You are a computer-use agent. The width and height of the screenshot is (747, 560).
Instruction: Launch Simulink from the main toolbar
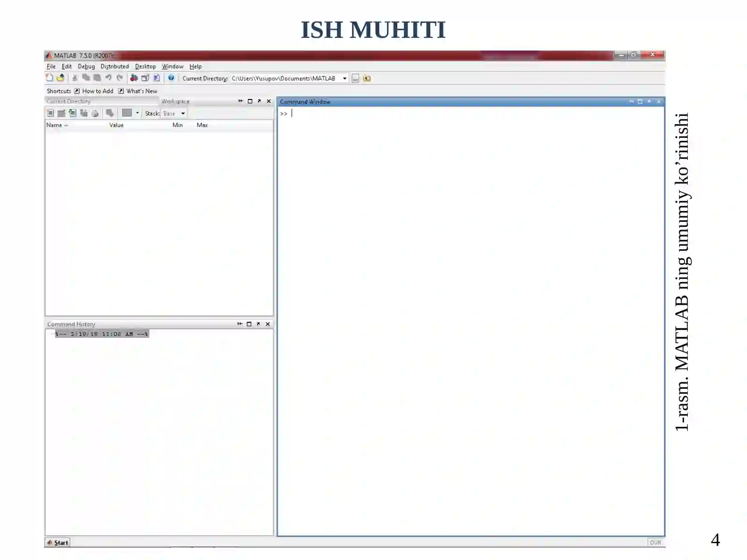[134, 78]
